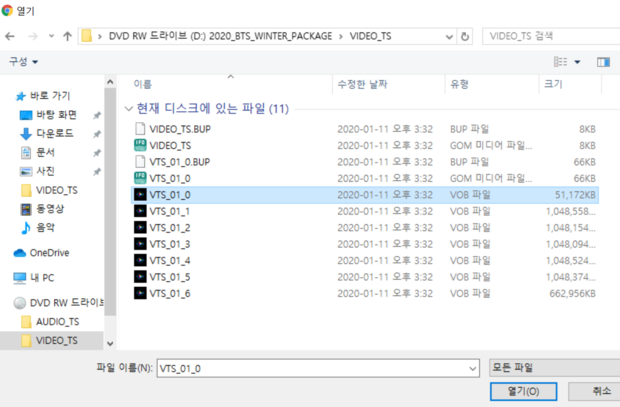Click DVD RW 드라이브 breadcrumb segment
620x407 pixels.
[220, 36]
